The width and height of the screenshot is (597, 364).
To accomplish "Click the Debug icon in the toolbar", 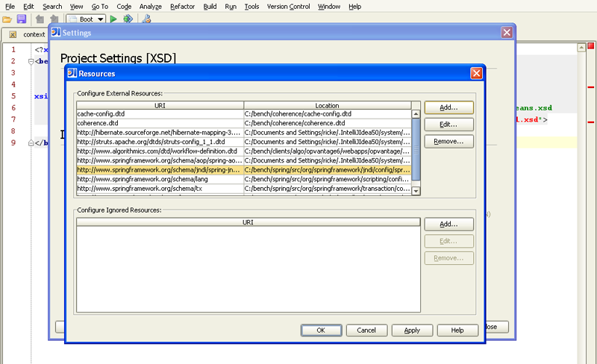I will [128, 19].
